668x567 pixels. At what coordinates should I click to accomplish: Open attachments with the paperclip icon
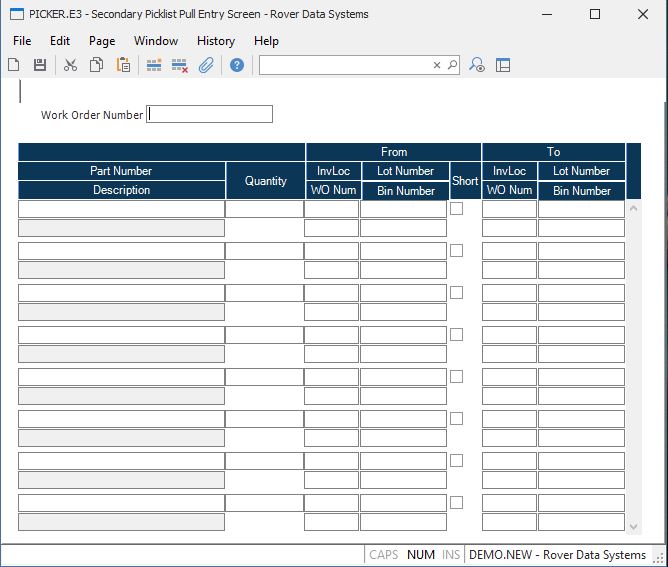(206, 65)
